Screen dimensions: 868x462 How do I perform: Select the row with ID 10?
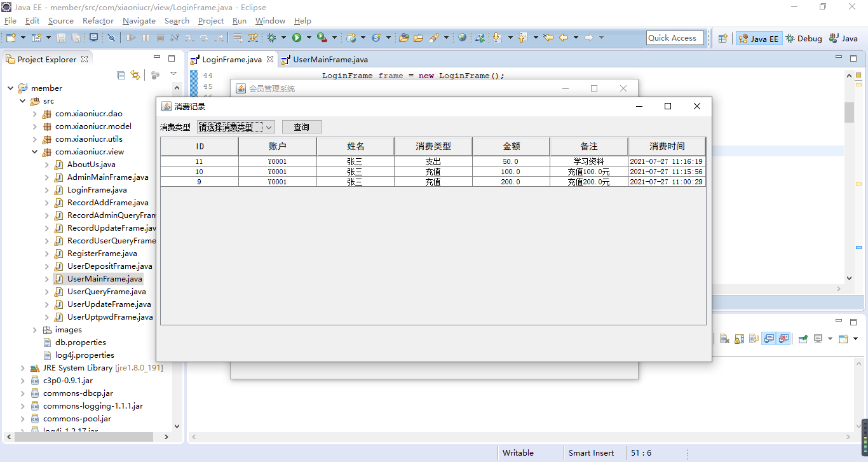point(433,172)
